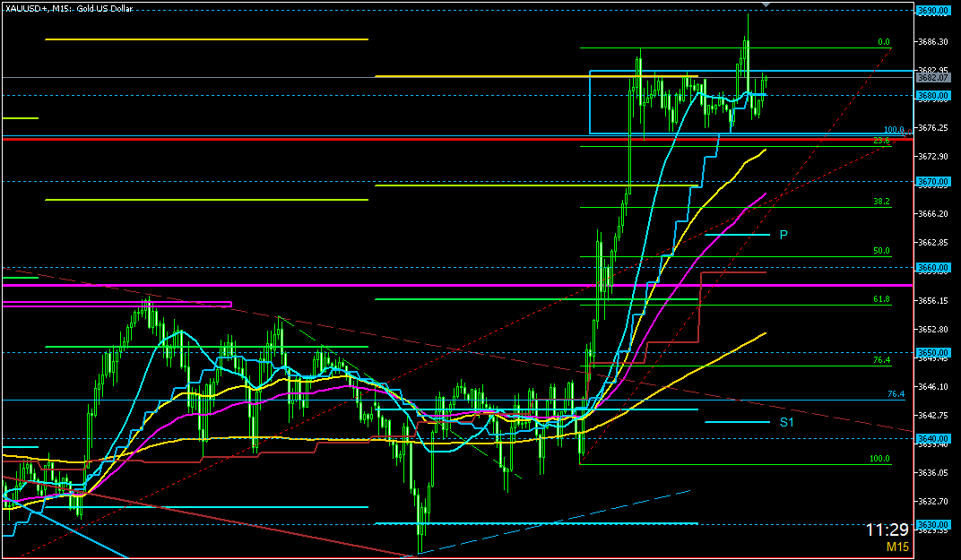The width and height of the screenshot is (961, 560).
Task: Click the green Fibonacci 0.0 level label
Action: click(x=883, y=42)
